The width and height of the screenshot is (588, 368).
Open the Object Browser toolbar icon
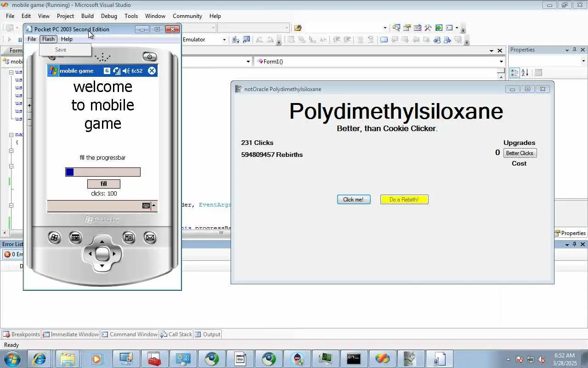tap(418, 28)
